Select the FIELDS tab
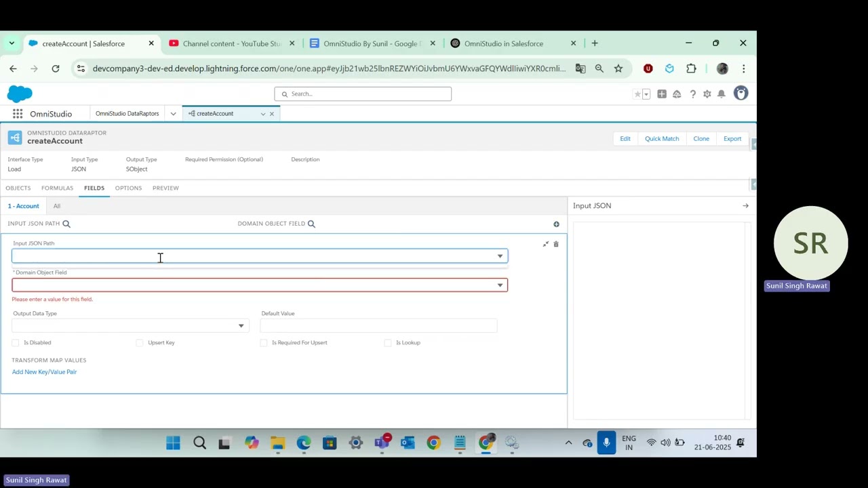This screenshot has width=868, height=488. [94, 188]
